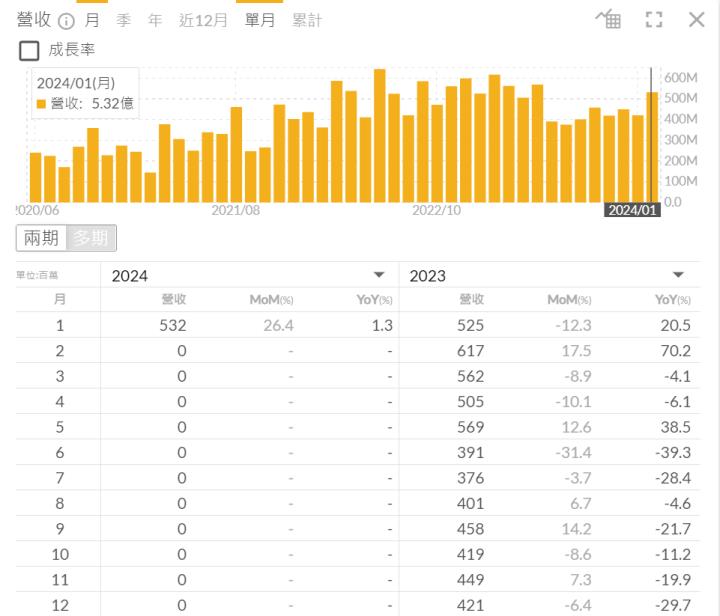This screenshot has height=616, width=720.
Task: Select the 季 period tab
Action: (123, 20)
